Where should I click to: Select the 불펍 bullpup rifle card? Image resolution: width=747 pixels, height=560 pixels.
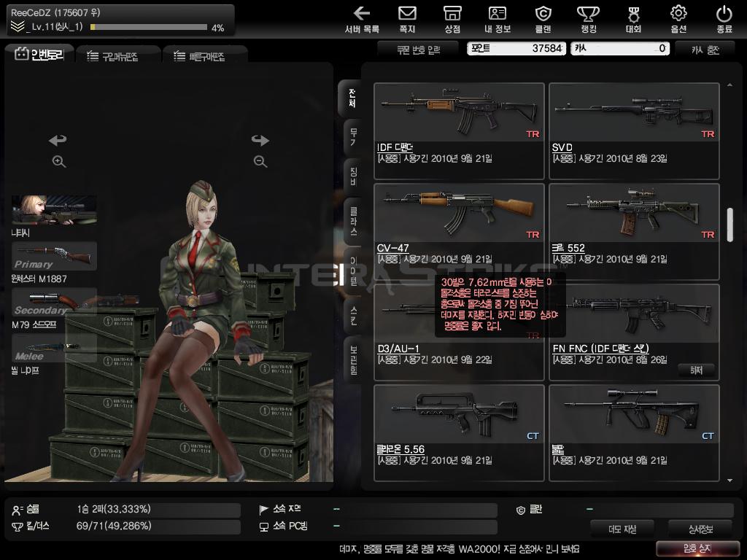(x=634, y=433)
